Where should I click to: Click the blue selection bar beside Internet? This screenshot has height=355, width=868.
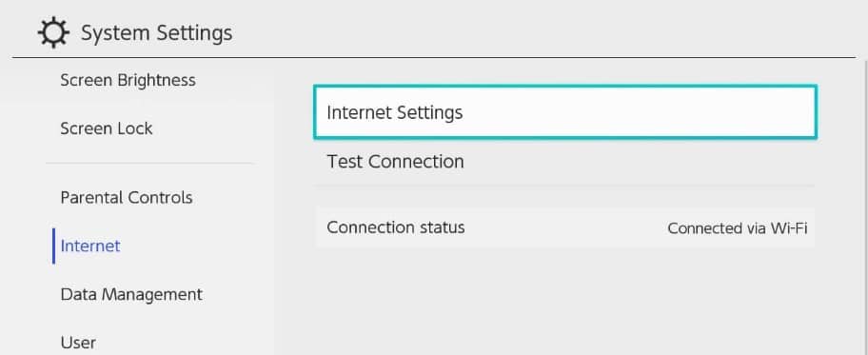(x=53, y=246)
